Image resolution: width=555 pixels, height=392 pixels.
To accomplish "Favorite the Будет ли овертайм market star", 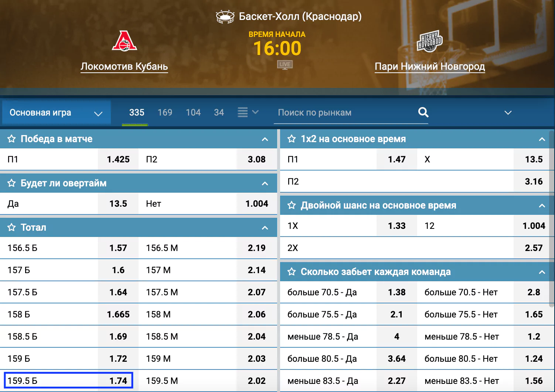I will (12, 183).
